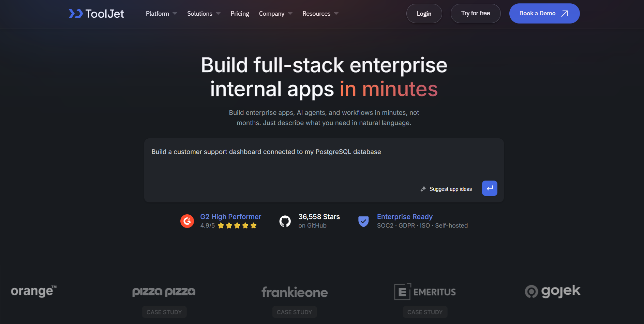Click the frankieone logo

point(295,292)
